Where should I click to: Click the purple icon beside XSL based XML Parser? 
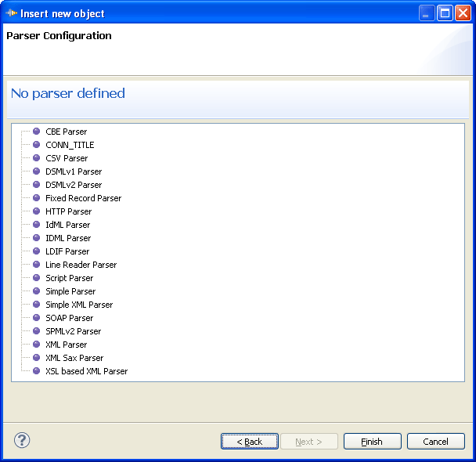click(37, 371)
